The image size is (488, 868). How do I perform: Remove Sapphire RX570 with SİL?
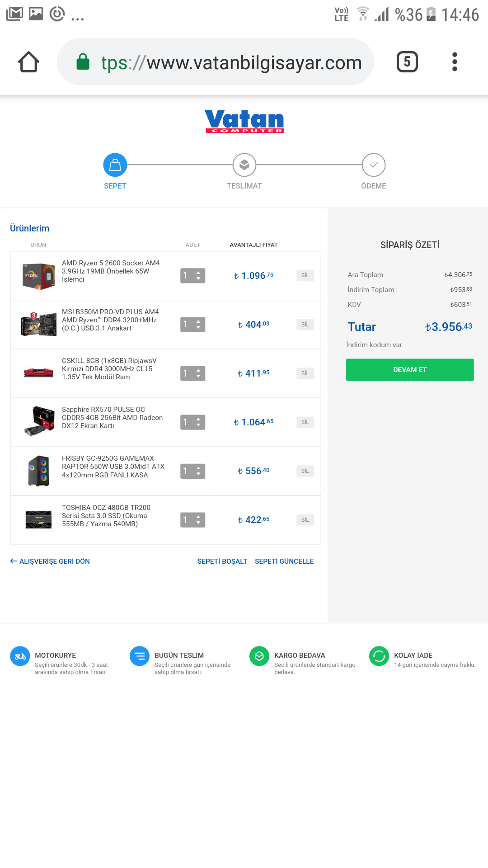[x=305, y=422]
